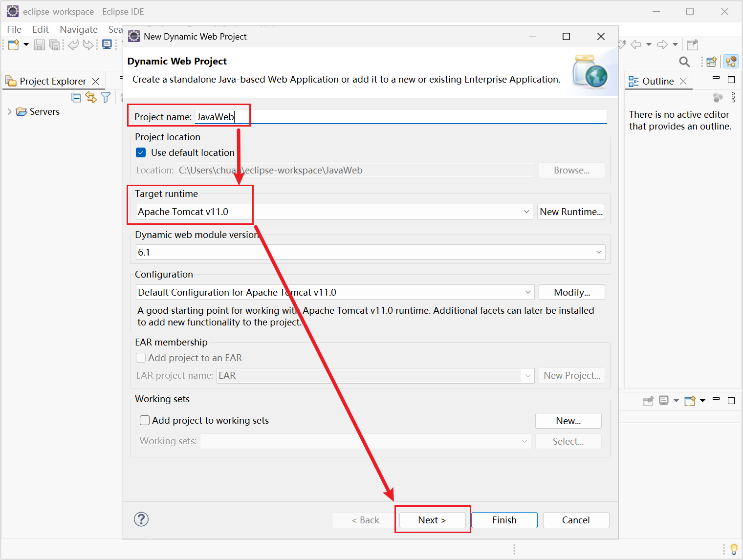Open the Navigate menu
The width and height of the screenshot is (743, 560).
click(x=79, y=29)
